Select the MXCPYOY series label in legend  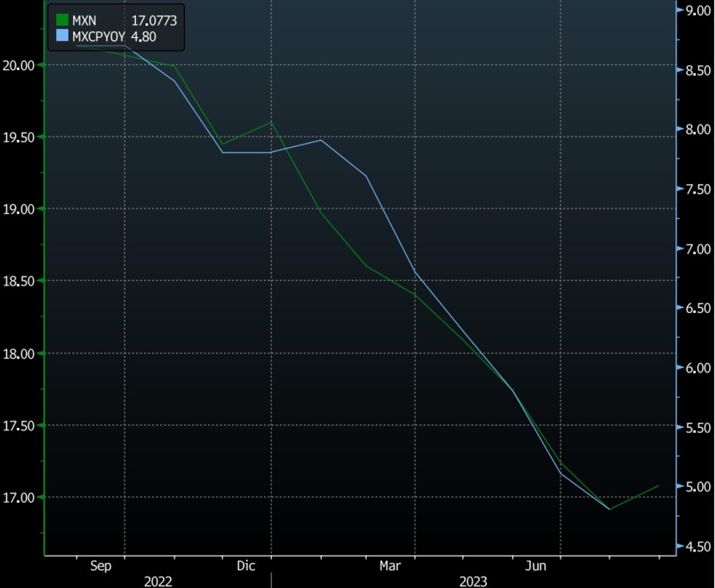click(98, 36)
